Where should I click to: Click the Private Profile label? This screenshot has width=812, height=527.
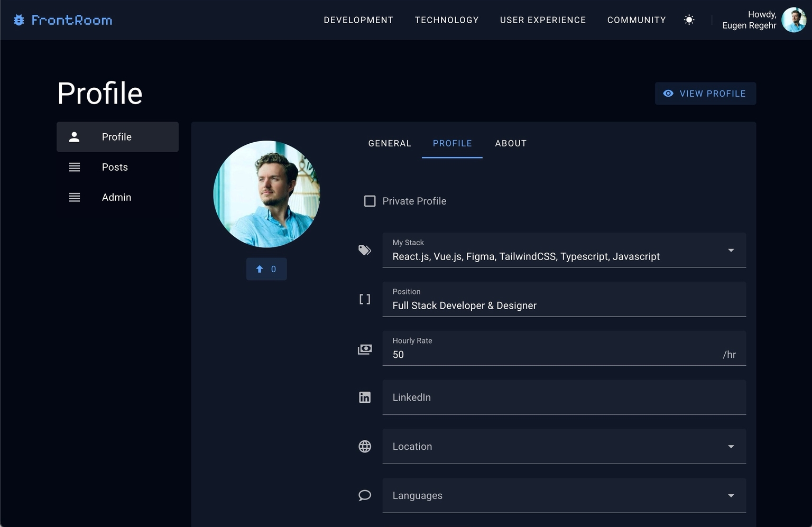414,201
